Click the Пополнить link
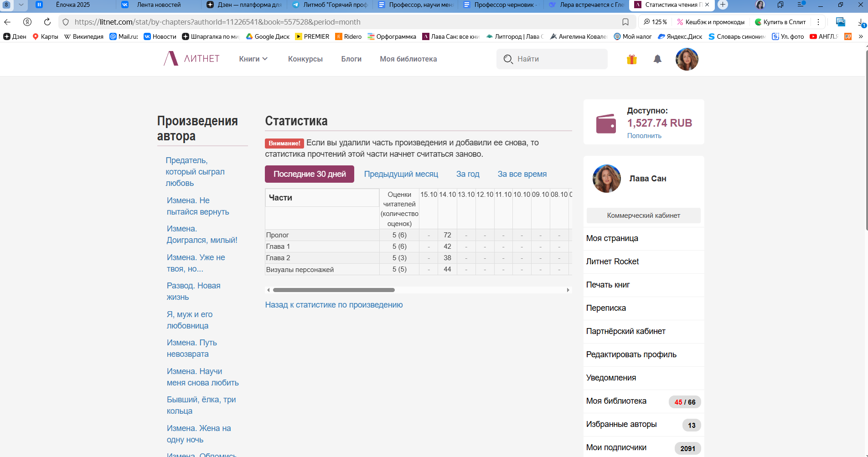Screen dimensions: 868x457 point(644,136)
